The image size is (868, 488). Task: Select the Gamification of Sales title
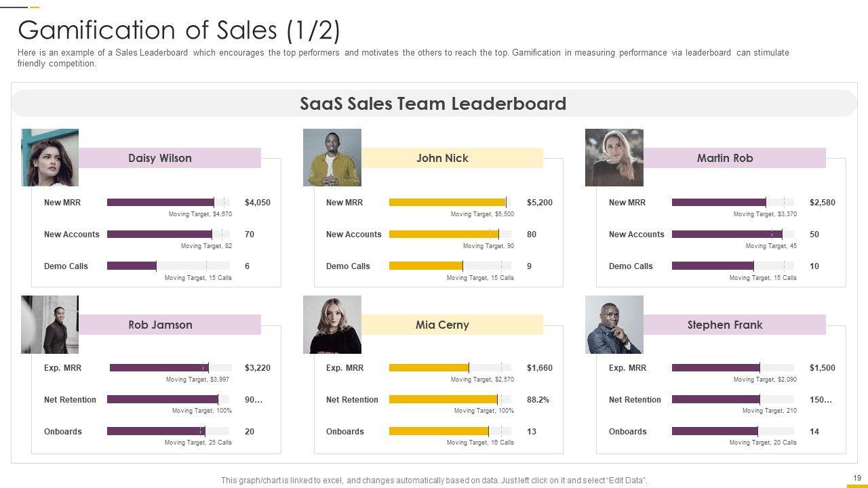coord(179,30)
